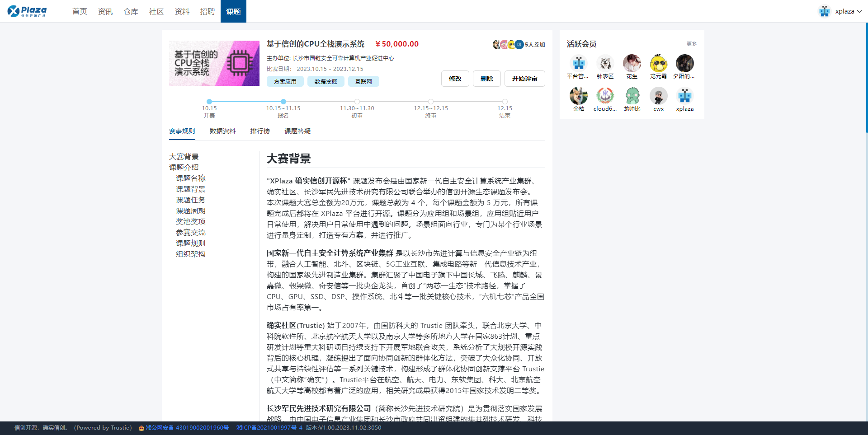868x435 pixels.
Task: Open 金桔 corgi avatar
Action: pyautogui.click(x=578, y=96)
